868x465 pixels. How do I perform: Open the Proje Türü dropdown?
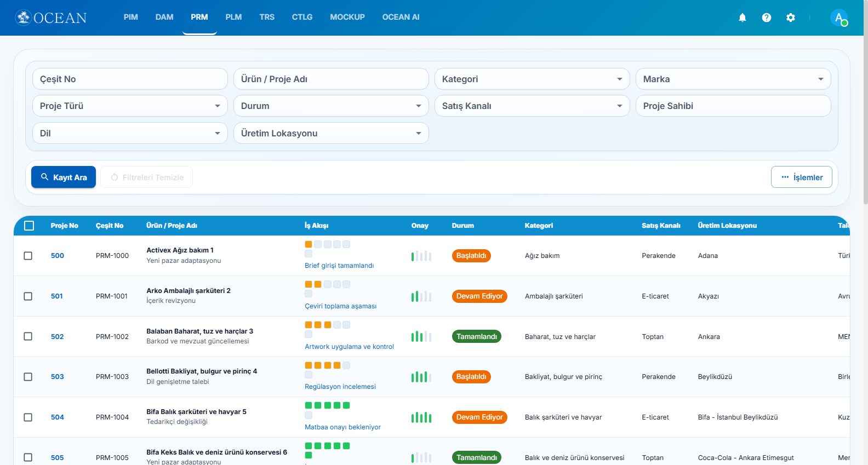pos(130,106)
